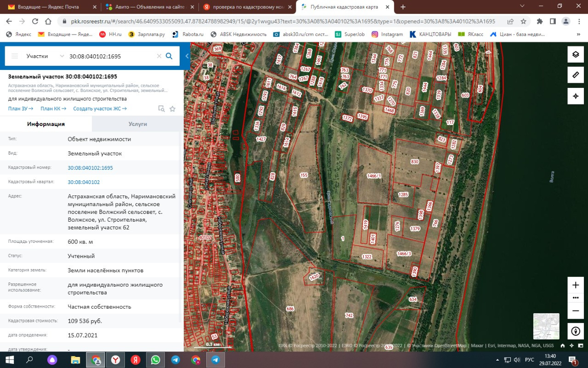
Task: Open the map layers panel
Action: pyautogui.click(x=575, y=54)
